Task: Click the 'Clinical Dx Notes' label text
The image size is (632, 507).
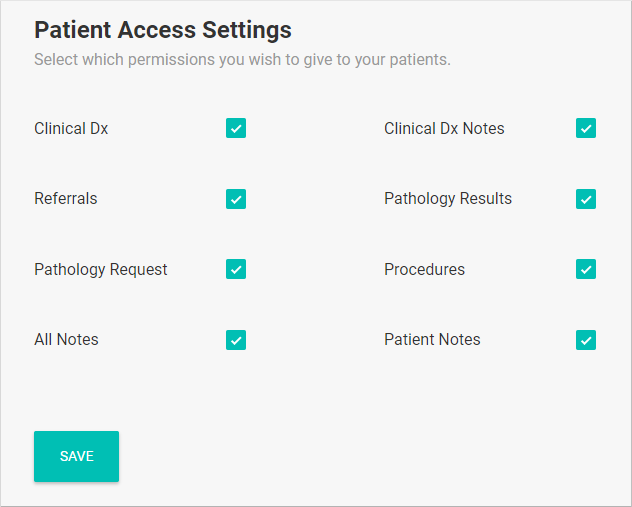Action: pos(444,129)
